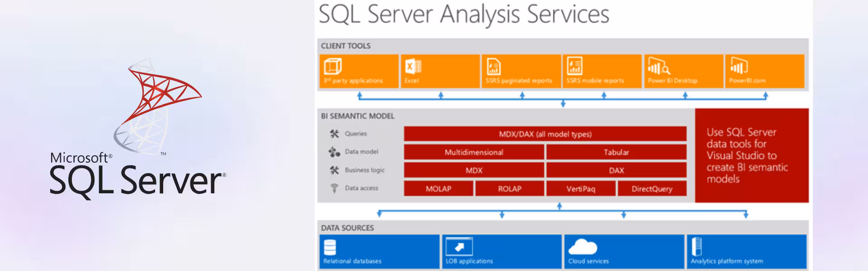Click the 'SQL Server Analysis Services' title
This screenshot has width=868, height=271.
coord(464,14)
